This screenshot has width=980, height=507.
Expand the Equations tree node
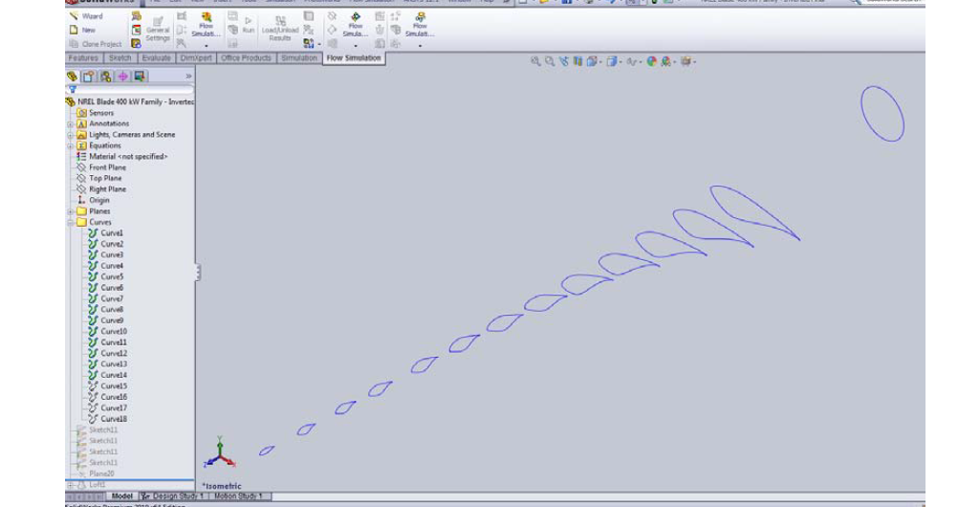[71, 145]
